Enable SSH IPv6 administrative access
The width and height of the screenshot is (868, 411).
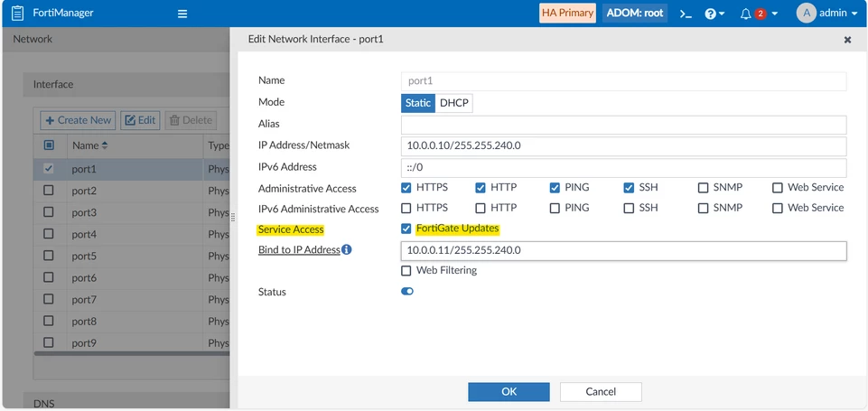(629, 209)
